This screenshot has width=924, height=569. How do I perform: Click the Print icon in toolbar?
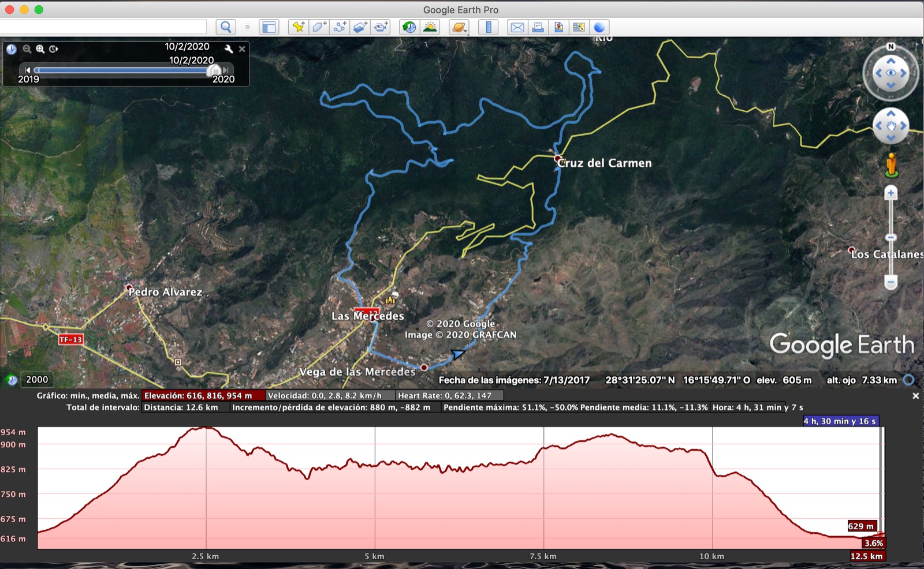point(538,27)
